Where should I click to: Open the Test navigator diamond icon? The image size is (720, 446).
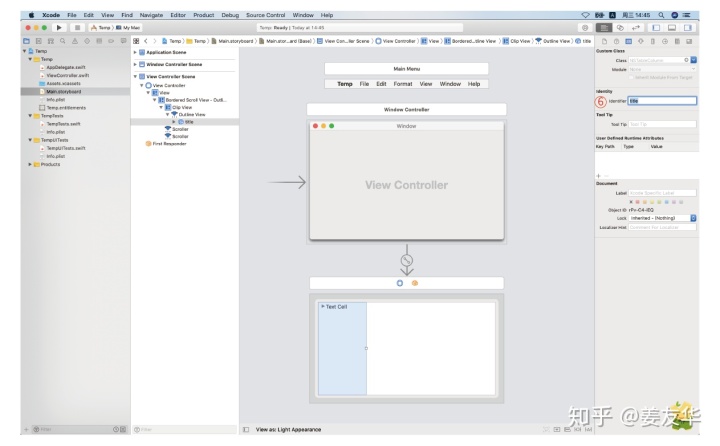click(87, 41)
